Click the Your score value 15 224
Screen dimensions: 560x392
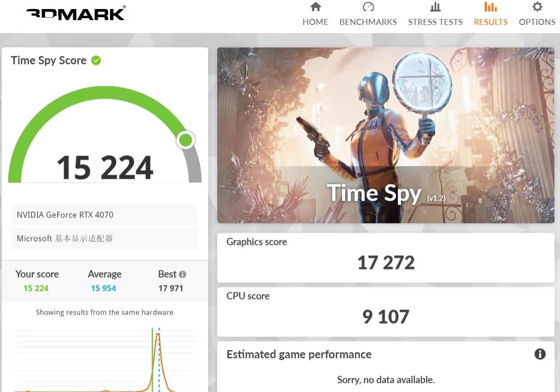pyautogui.click(x=36, y=288)
